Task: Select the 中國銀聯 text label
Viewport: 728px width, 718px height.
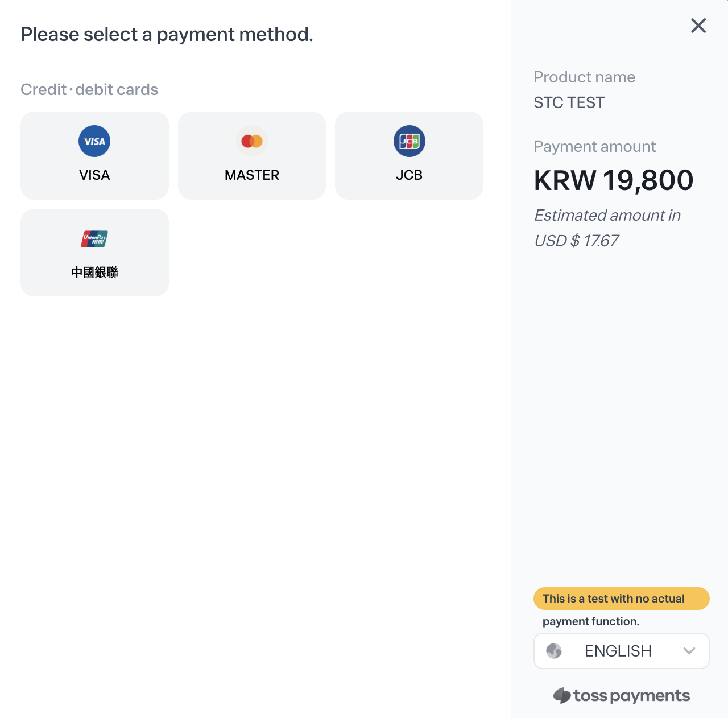Action: pos(94,273)
